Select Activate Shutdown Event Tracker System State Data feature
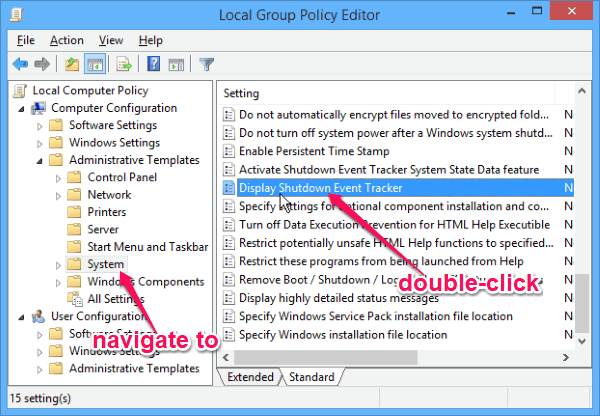 point(389,170)
